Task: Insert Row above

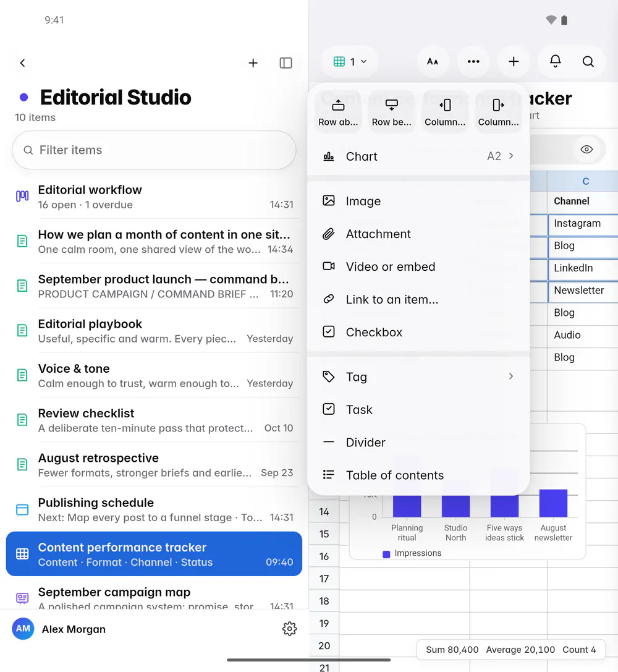Action: 338,113
